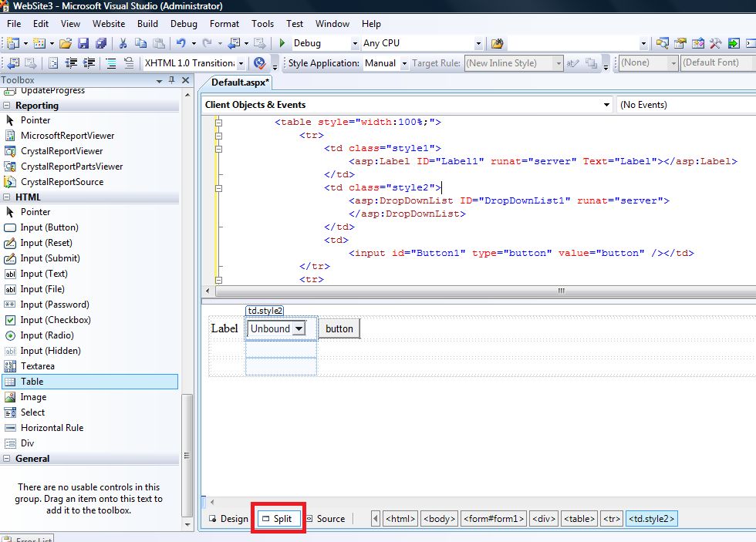Click the check-page-validity globe icon
Screen dimensions: 756x542
tap(261, 62)
